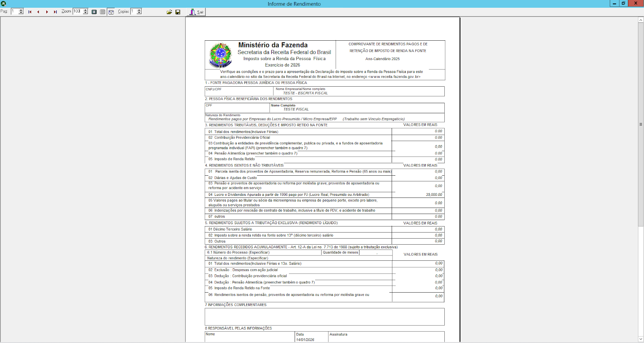Go to previous page arrow
Viewport: 644px width, 343px height.
click(x=38, y=12)
